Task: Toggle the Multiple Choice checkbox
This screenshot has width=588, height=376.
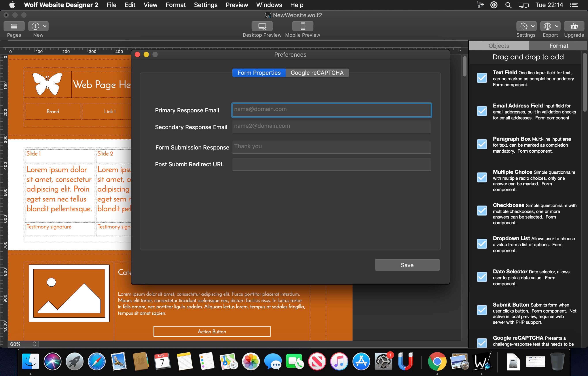Action: pyautogui.click(x=482, y=177)
